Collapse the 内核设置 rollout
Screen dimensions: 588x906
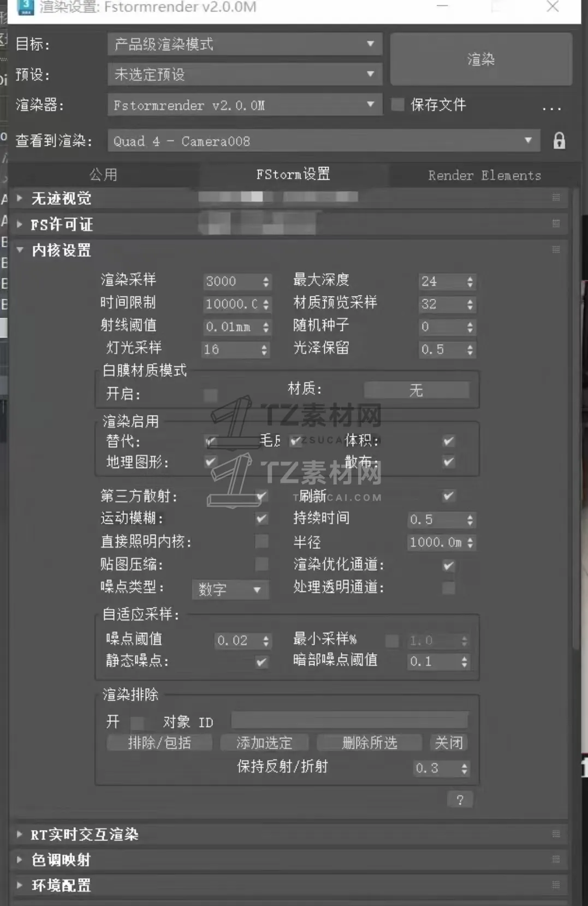pos(20,250)
